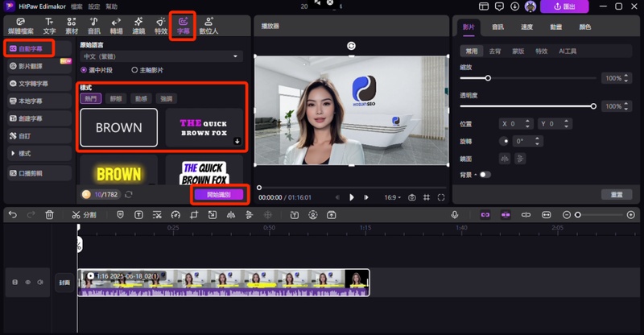Open the 16:9 aspect ratio dropdown

tap(391, 197)
